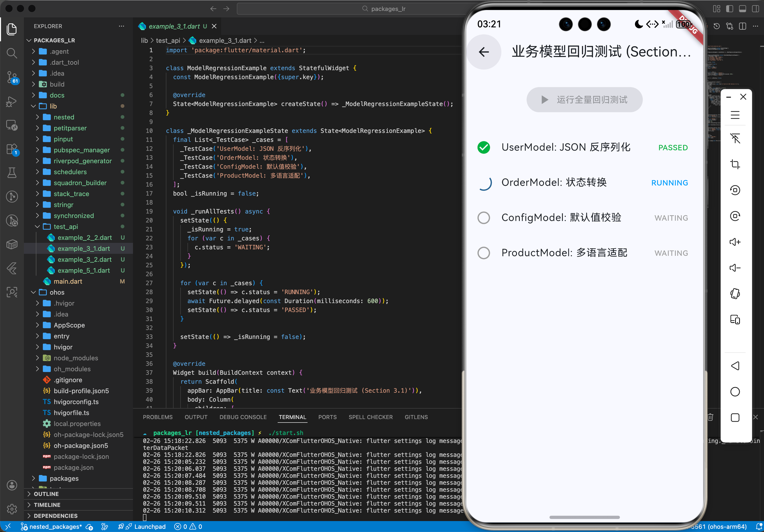
Task: Click the ConfigModel waiting radio circle
Action: tap(484, 218)
